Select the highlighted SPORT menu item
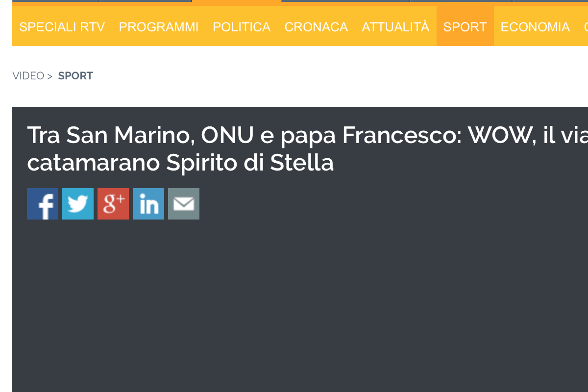The width and height of the screenshot is (588, 392). click(465, 26)
